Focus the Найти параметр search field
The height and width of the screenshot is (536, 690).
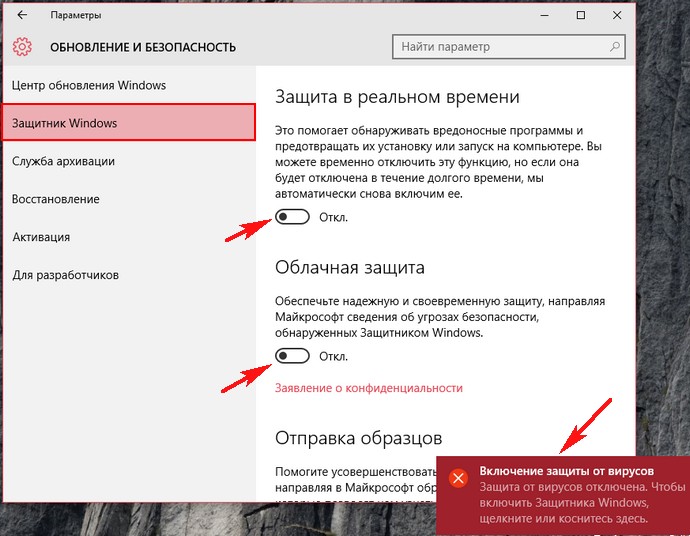tap(500, 47)
